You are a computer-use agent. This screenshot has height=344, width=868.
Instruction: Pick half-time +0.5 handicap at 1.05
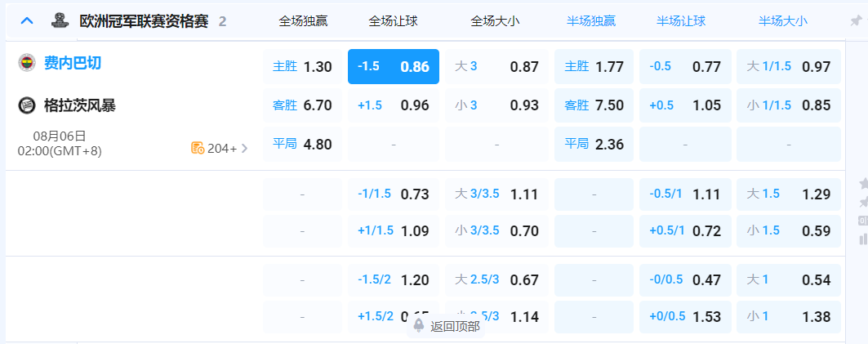685,105
